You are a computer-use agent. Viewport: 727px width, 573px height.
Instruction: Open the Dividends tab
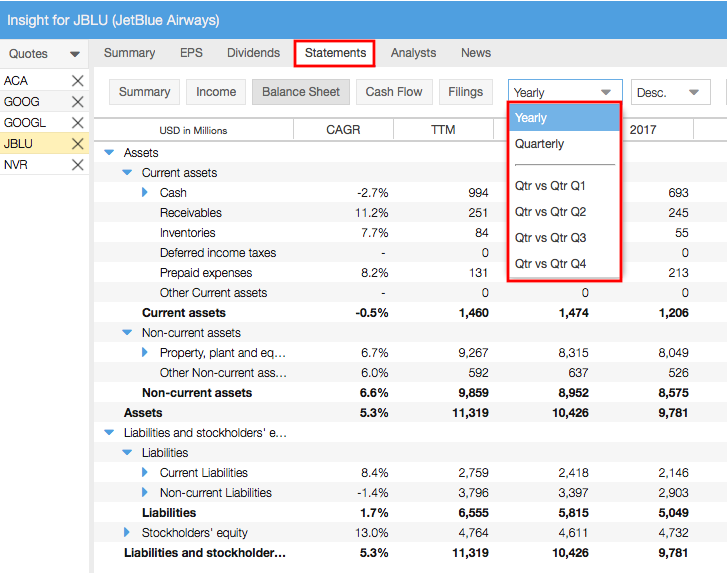click(x=253, y=53)
